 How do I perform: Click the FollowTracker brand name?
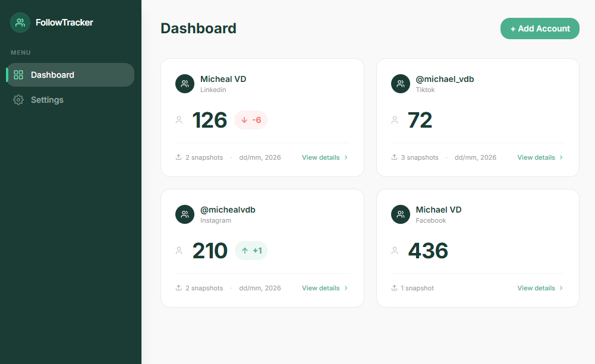[65, 23]
